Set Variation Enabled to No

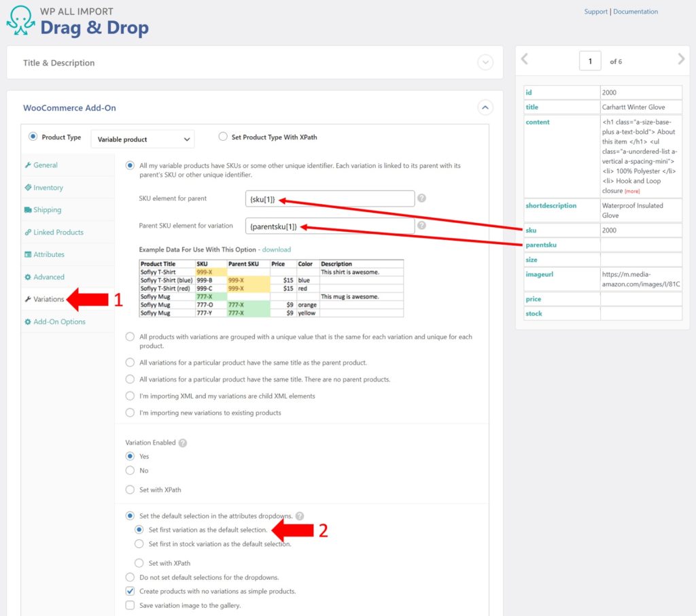(130, 470)
